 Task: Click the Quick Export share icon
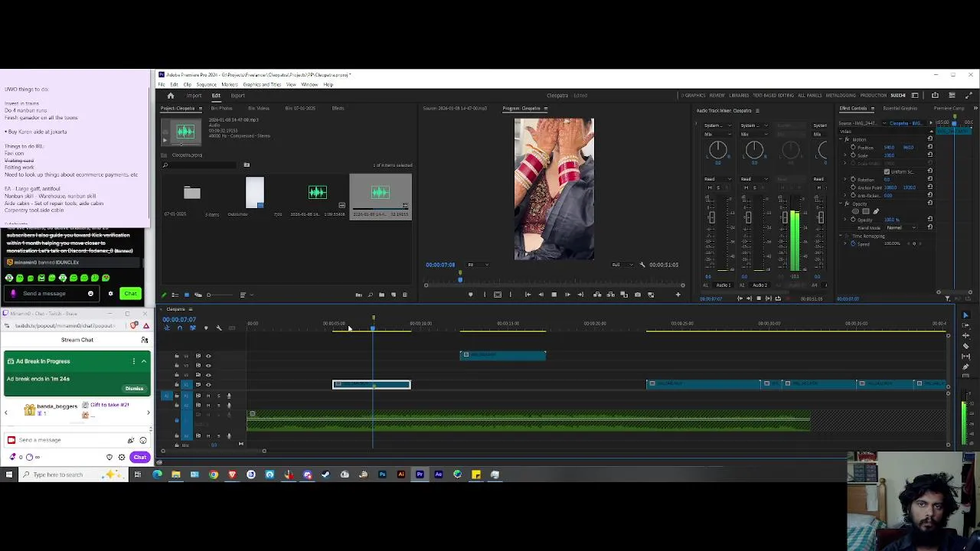coord(935,95)
